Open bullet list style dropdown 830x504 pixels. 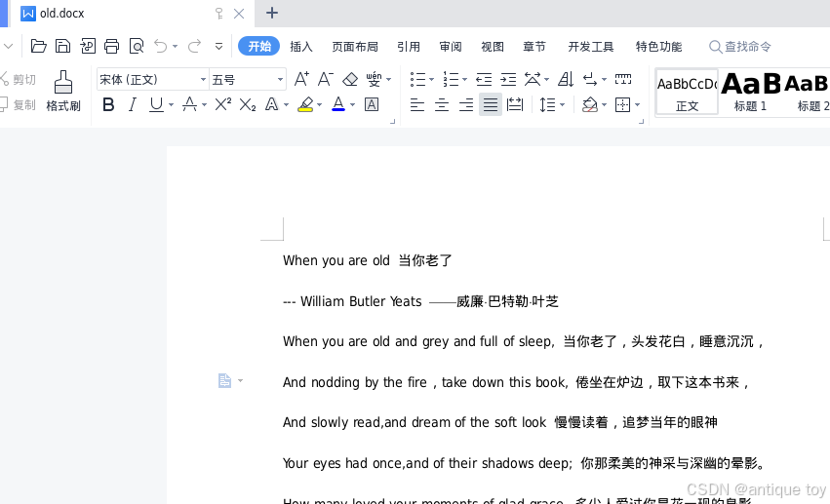(x=431, y=80)
